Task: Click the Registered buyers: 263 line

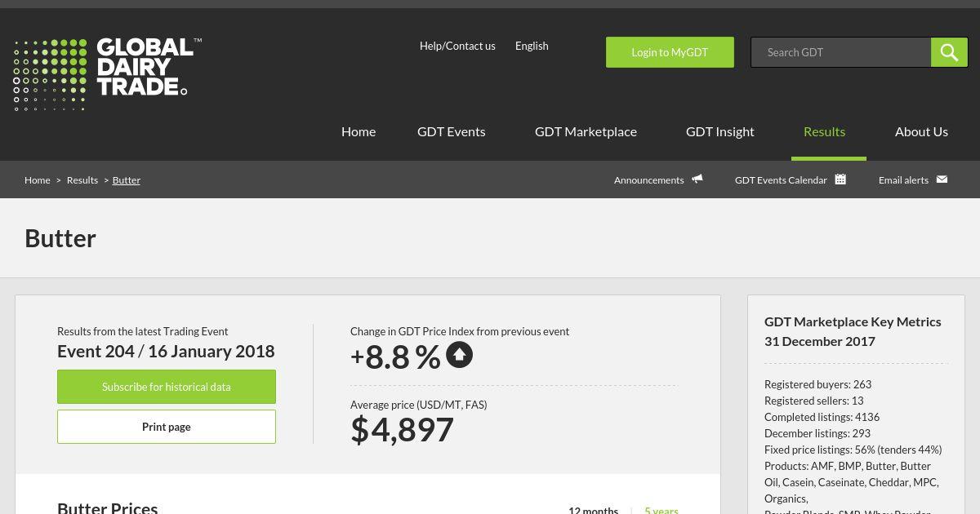Action: click(818, 384)
